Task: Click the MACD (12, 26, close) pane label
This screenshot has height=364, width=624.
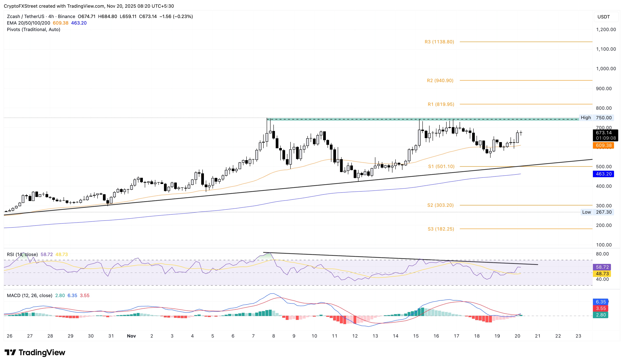Action: pos(29,295)
